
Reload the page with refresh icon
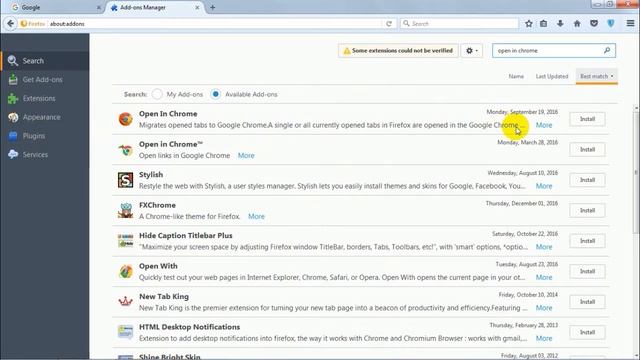(389, 24)
